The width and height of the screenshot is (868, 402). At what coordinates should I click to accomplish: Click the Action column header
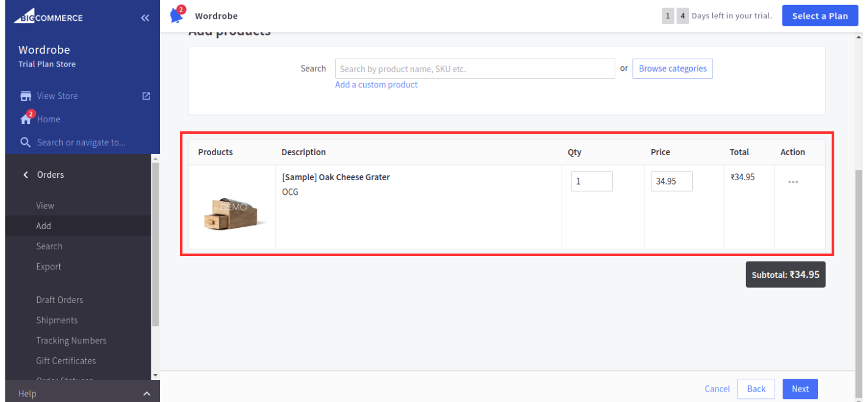[793, 152]
